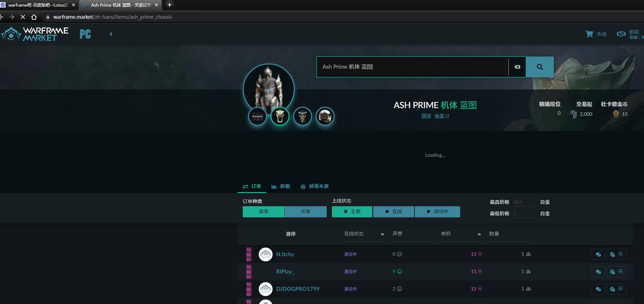644x304 pixels.
Task: Click the ducats coin icon
Action: click(x=616, y=114)
